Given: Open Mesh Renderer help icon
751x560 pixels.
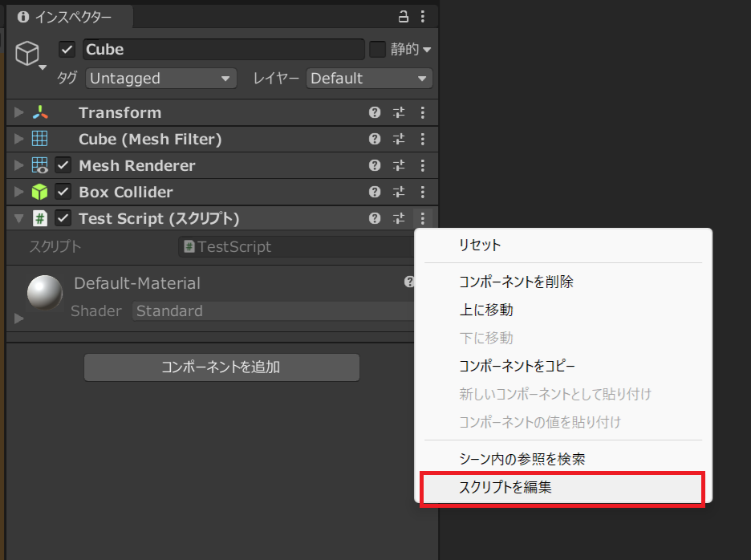Looking at the screenshot, I should coord(375,165).
